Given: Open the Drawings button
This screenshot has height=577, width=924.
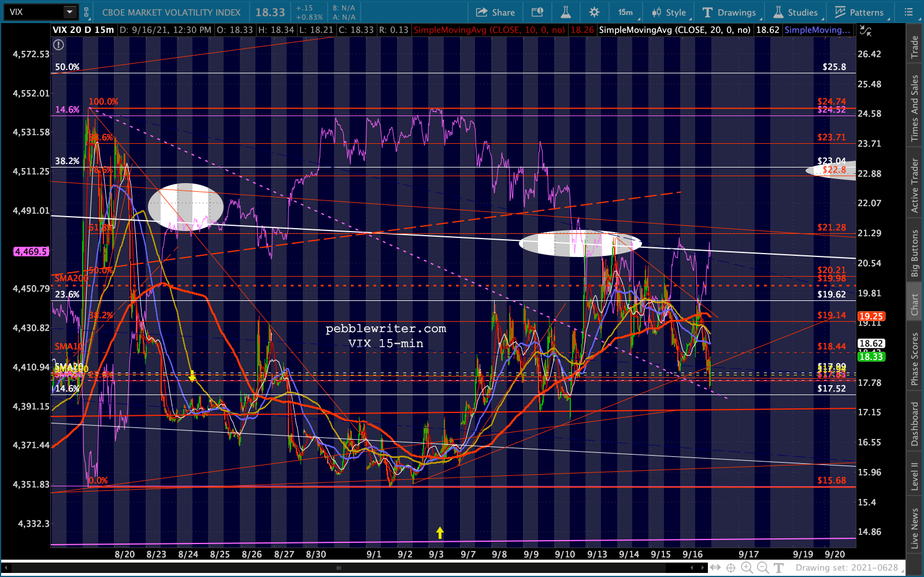Looking at the screenshot, I should [729, 12].
